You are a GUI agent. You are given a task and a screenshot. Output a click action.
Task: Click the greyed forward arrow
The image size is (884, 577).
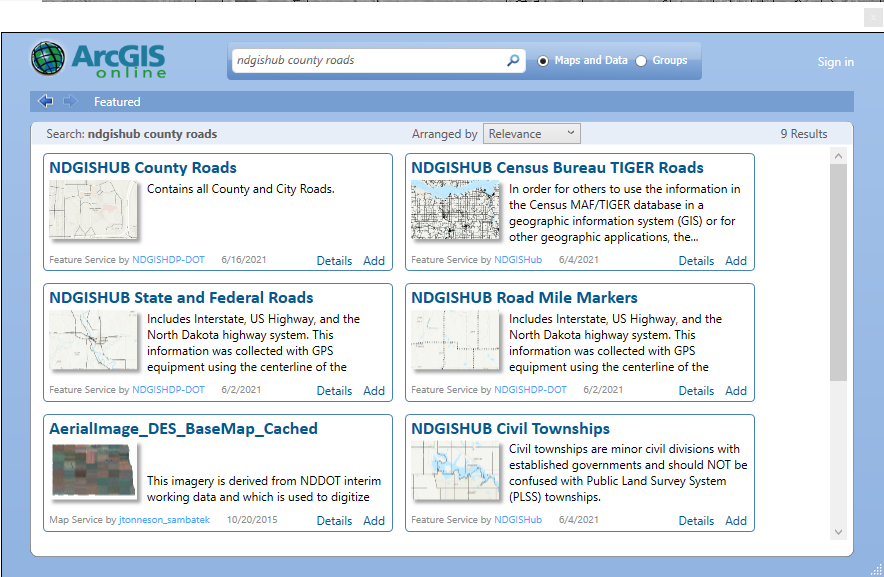[x=70, y=102]
